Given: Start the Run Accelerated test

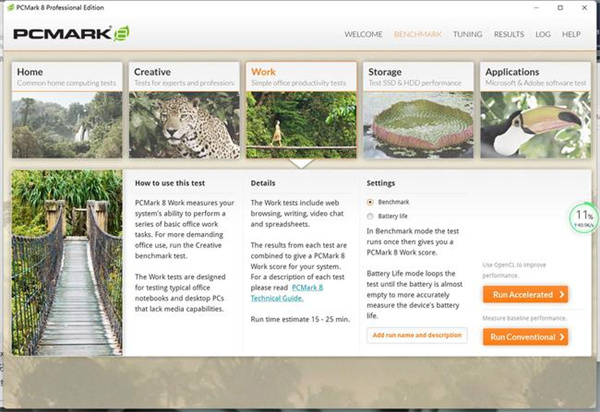Looking at the screenshot, I should pos(525,295).
